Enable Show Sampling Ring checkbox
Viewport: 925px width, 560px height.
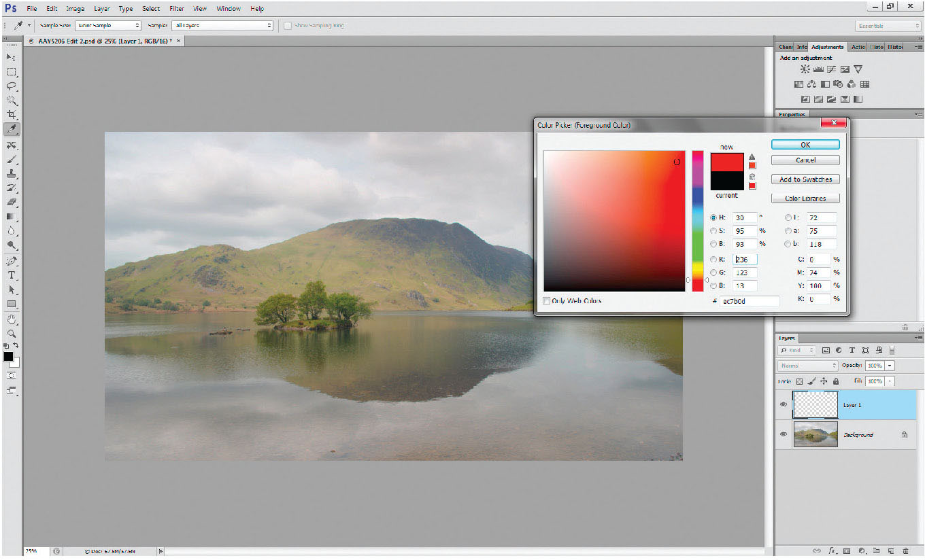(x=288, y=25)
